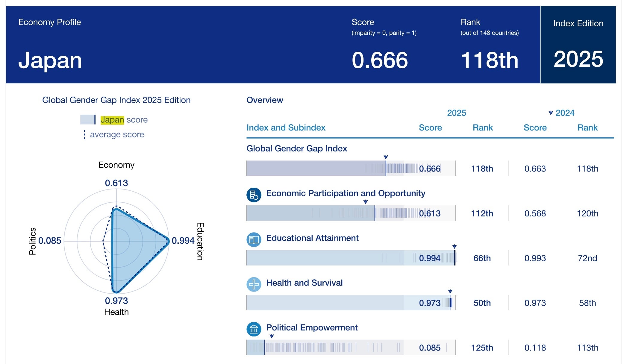Click the 'Global Gender Gap Index' row title
The height and width of the screenshot is (364, 624).
point(297,148)
